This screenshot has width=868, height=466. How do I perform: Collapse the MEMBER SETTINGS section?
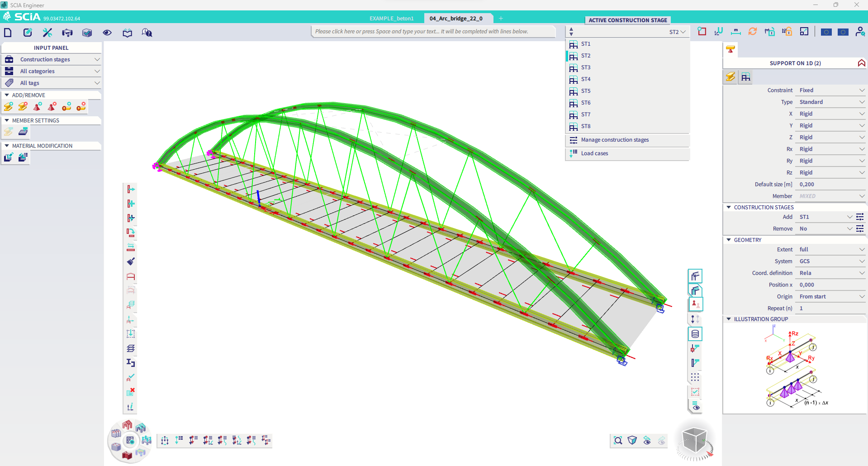(7, 120)
